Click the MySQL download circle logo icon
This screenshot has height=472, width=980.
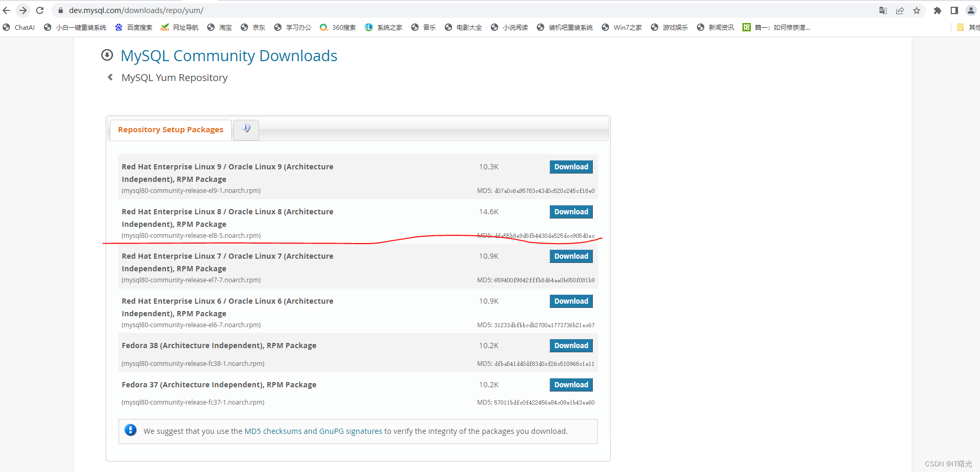pyautogui.click(x=107, y=55)
